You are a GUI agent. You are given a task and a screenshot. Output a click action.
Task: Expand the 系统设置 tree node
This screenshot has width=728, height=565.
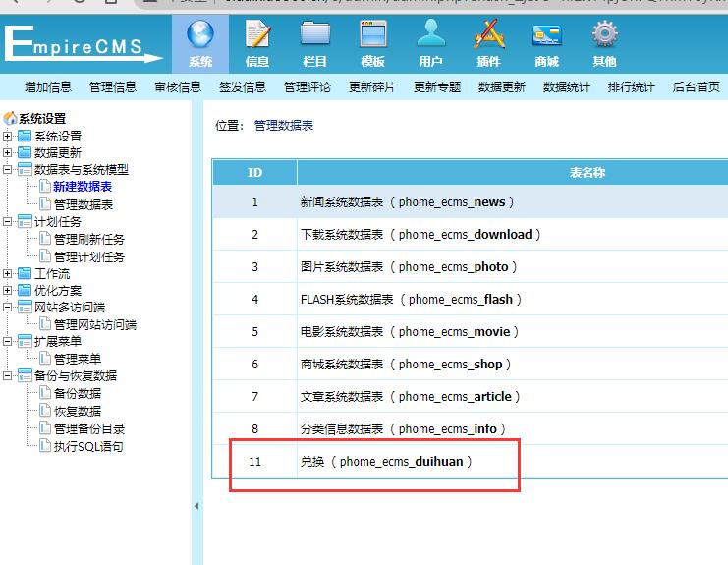tap(8, 137)
